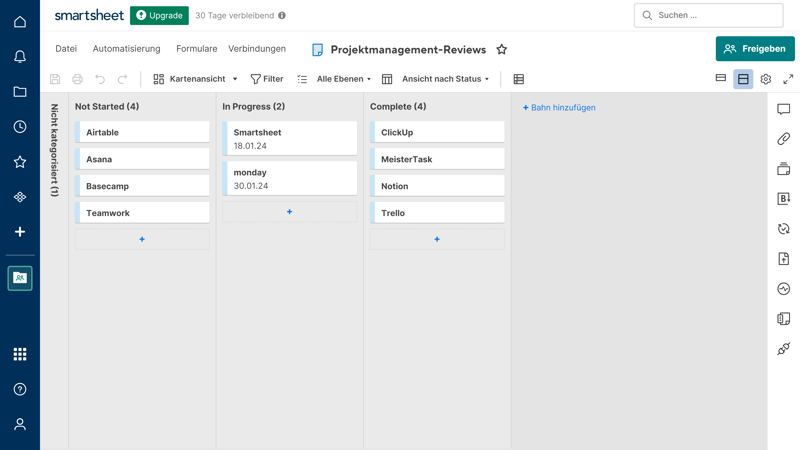Viewport: 800px width, 450px height.
Task: Click the Bahn hinzufügen link
Action: click(x=559, y=107)
